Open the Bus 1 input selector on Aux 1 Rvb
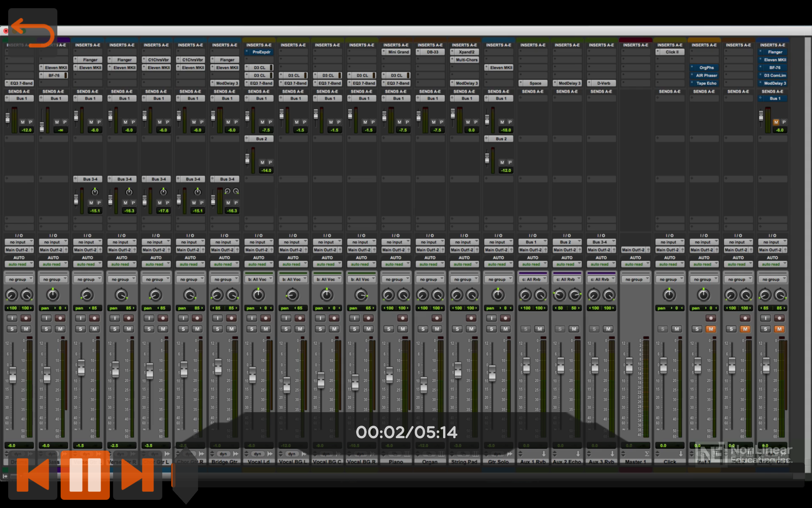The height and width of the screenshot is (508, 812). [x=533, y=242]
